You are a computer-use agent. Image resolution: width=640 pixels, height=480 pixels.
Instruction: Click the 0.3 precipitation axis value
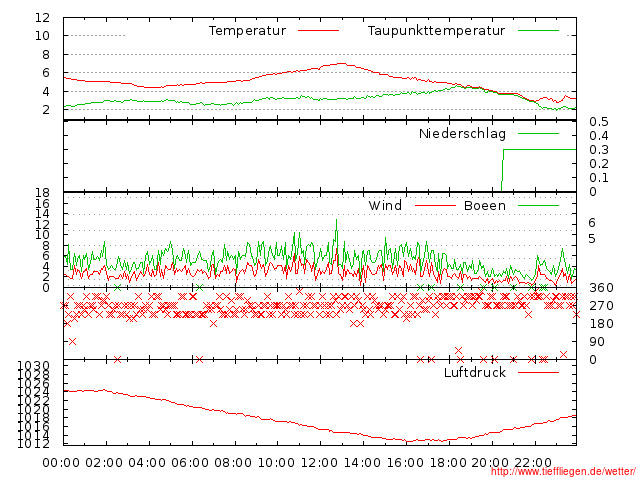click(599, 150)
